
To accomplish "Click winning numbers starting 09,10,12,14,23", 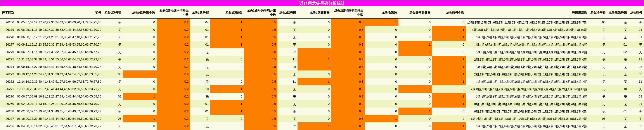I will tap(59, 74).
